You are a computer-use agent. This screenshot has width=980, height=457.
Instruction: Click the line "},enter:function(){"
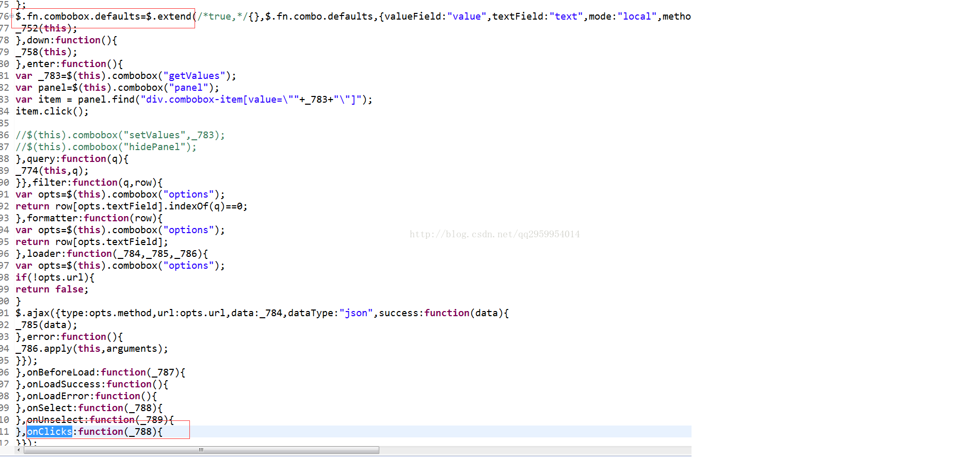click(x=69, y=64)
